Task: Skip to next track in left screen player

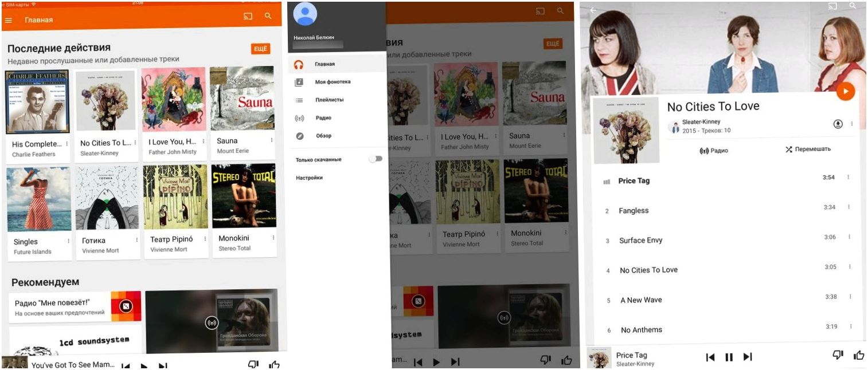Action: pos(163,366)
